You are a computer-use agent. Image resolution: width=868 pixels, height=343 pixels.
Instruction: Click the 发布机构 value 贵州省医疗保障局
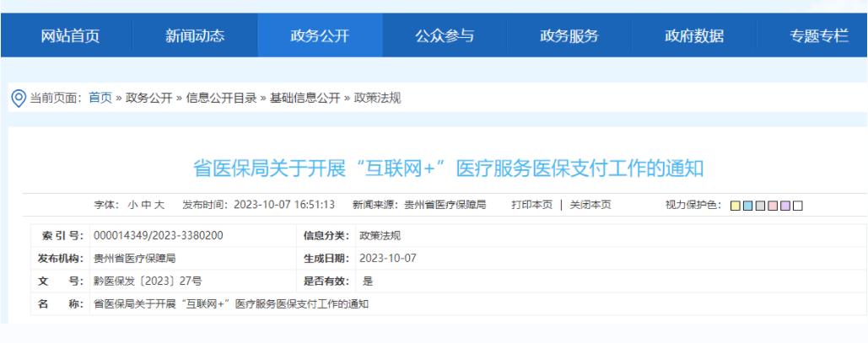point(134,259)
